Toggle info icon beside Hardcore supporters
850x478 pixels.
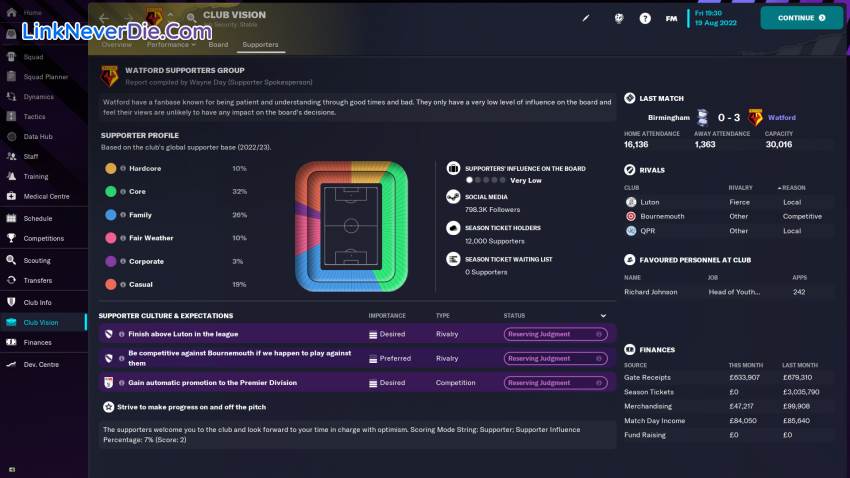point(123,168)
